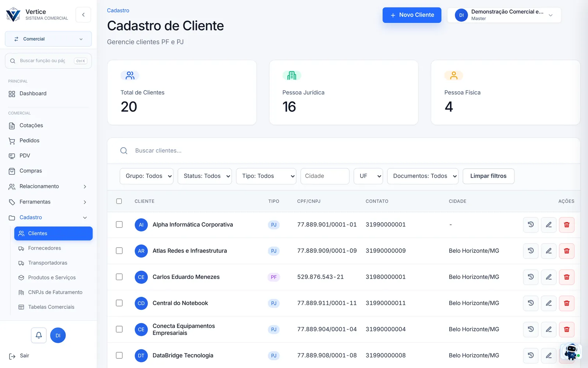Open the Grupo: Todos filter dropdown

(x=147, y=176)
